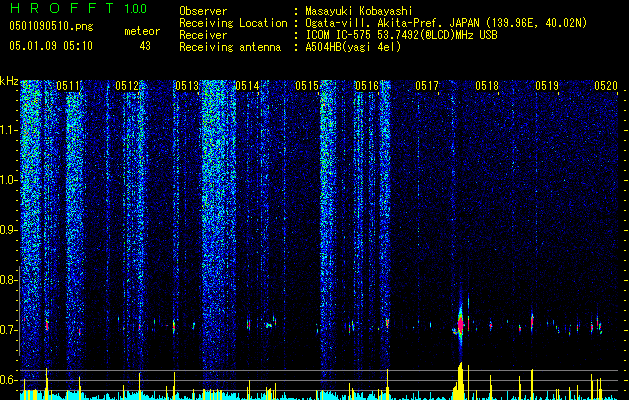The image size is (629, 400).
Task: Click the 0.9 kHz axis label
Action: pos(8,230)
